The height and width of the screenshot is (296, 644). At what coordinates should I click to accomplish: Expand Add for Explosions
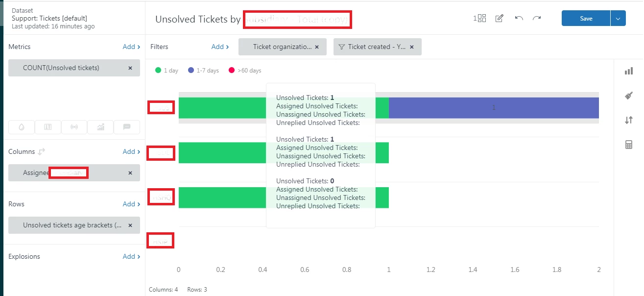pos(131,257)
